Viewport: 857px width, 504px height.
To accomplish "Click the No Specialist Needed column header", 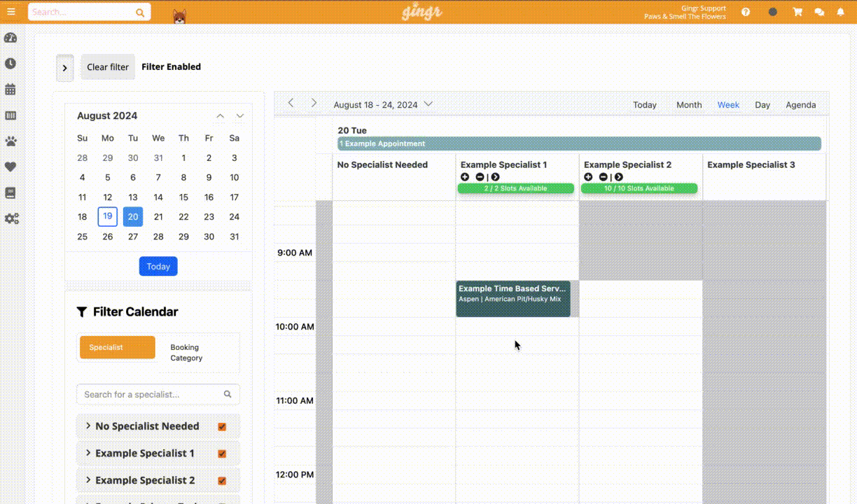I will point(382,165).
